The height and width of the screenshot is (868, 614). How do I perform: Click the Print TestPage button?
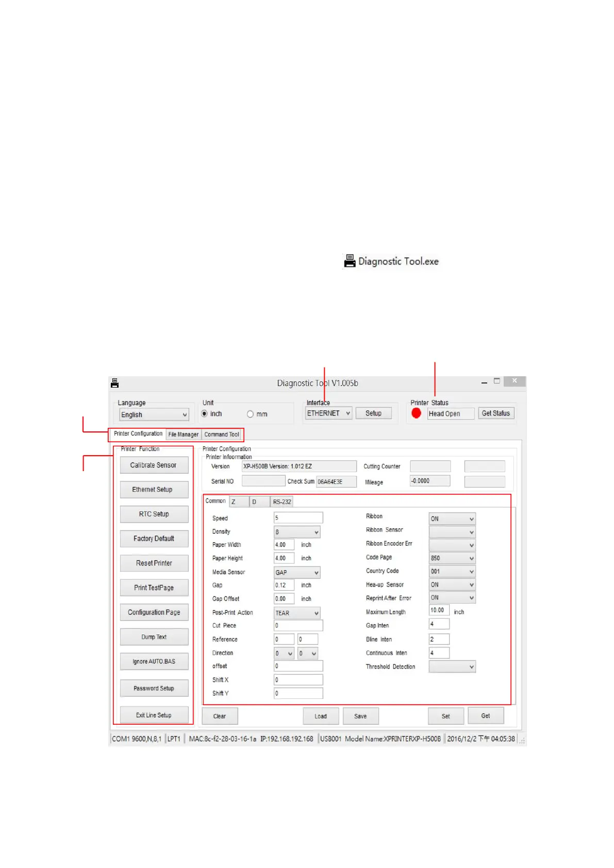pos(154,588)
